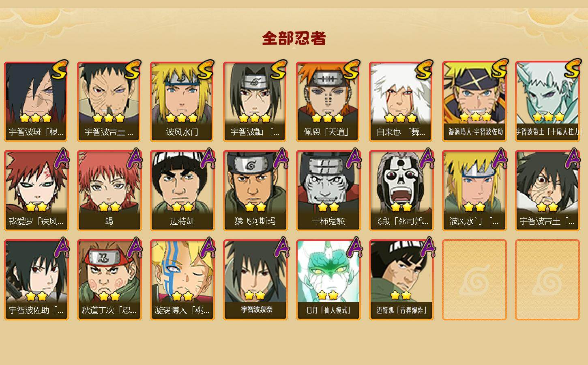
Task: Select the 宇智波带土「十尾人柱力」 card
Action: tap(547, 101)
